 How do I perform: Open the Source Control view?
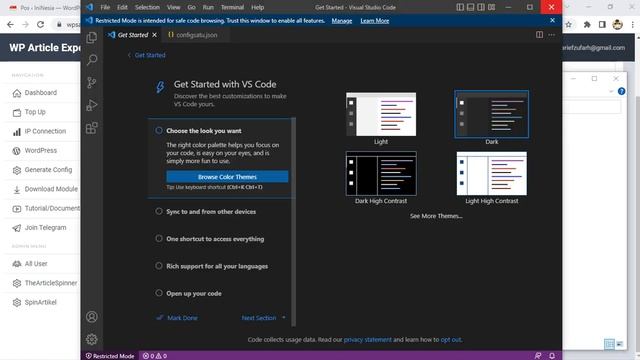point(92,83)
